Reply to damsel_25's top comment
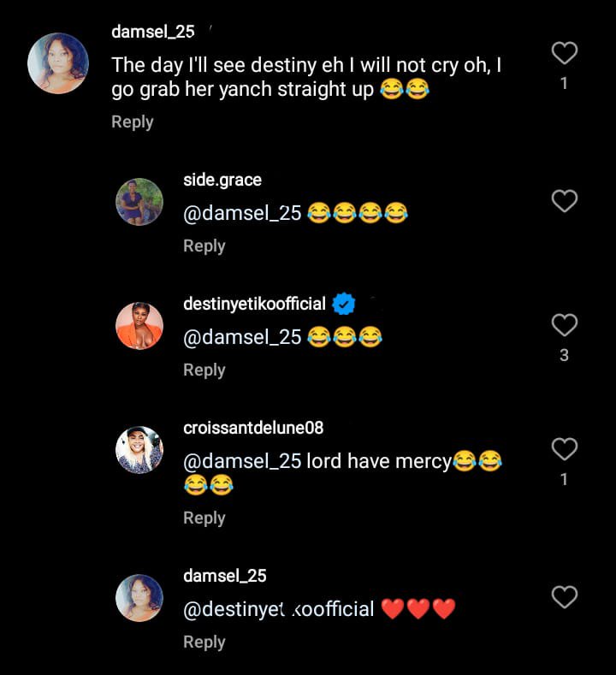The height and width of the screenshot is (675, 616). tap(132, 122)
